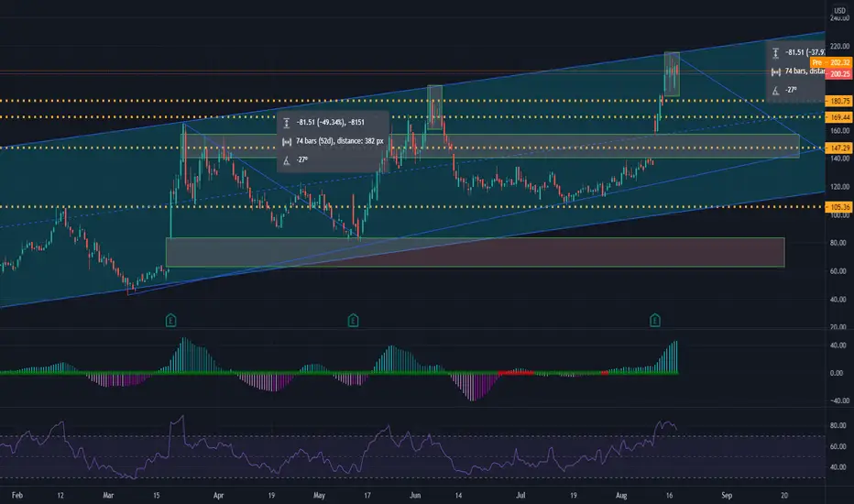Select the 147.29 horizontal line price label
Viewport: 854px width, 504px height.
(839, 148)
